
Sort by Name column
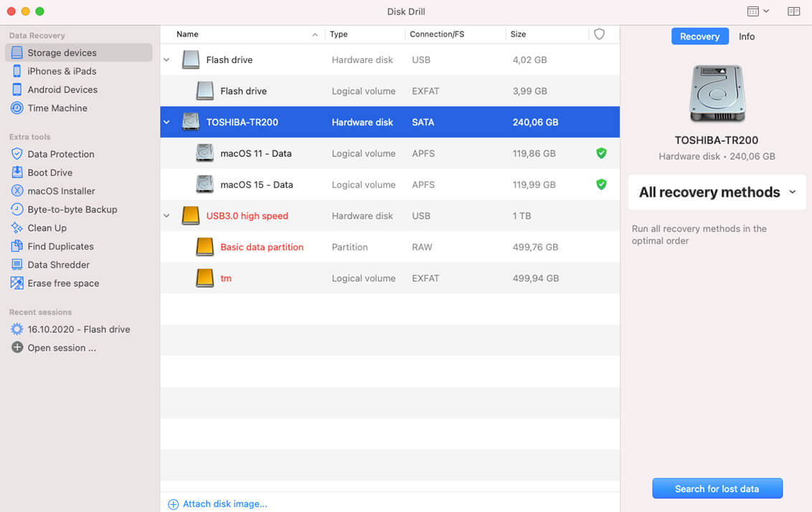(187, 34)
